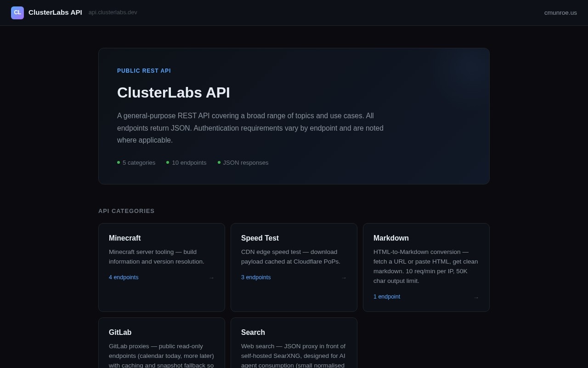
Task: Open the ClusterLabs API header title
Action: [x=55, y=12]
